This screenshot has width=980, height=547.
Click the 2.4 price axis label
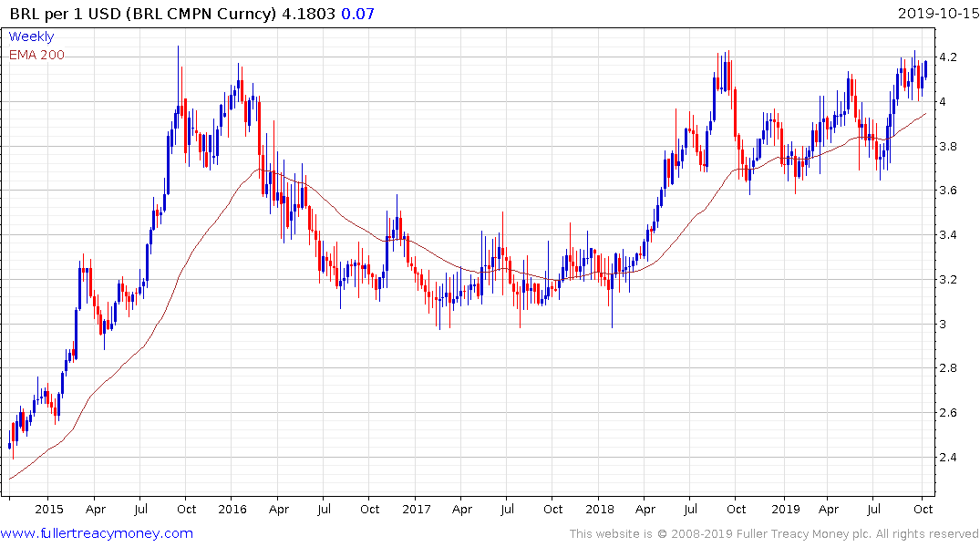pyautogui.click(x=948, y=457)
